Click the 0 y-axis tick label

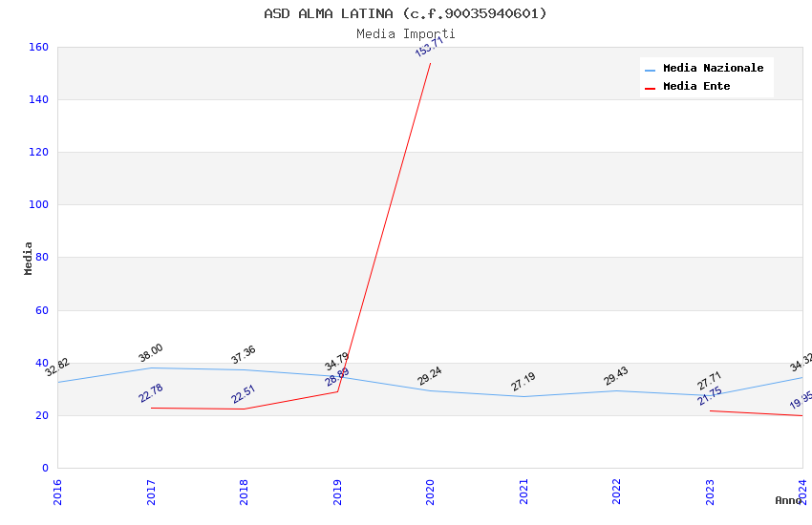pos(45,468)
